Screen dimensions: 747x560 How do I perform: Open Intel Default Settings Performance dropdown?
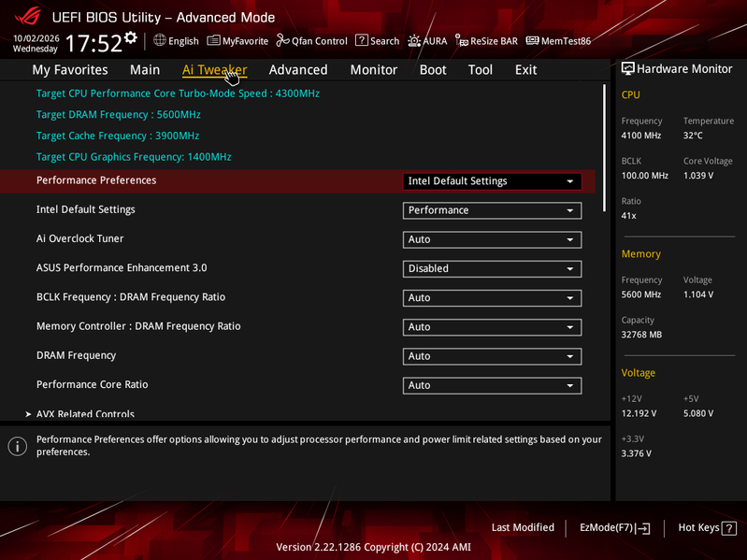(492, 210)
